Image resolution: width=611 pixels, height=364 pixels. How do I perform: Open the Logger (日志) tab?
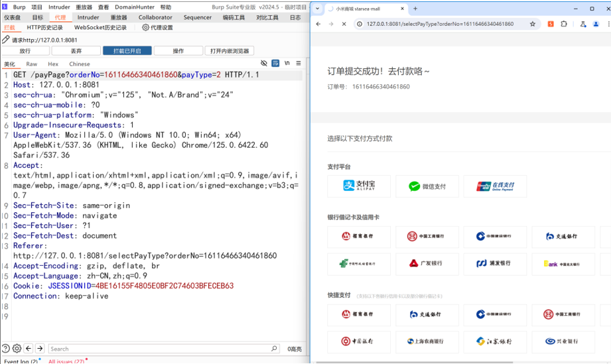coord(295,17)
